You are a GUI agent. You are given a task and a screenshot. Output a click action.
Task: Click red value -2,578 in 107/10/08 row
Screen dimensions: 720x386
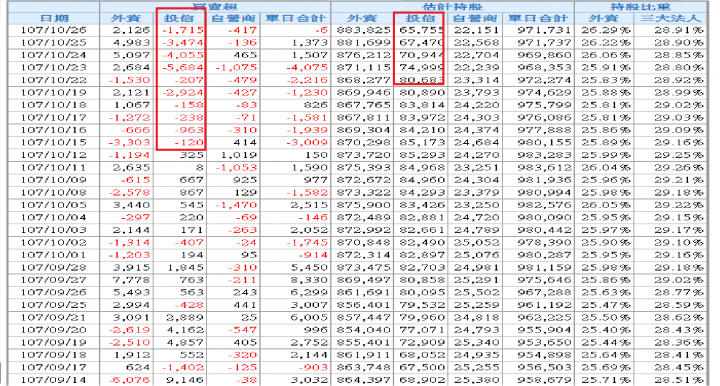click(129, 192)
